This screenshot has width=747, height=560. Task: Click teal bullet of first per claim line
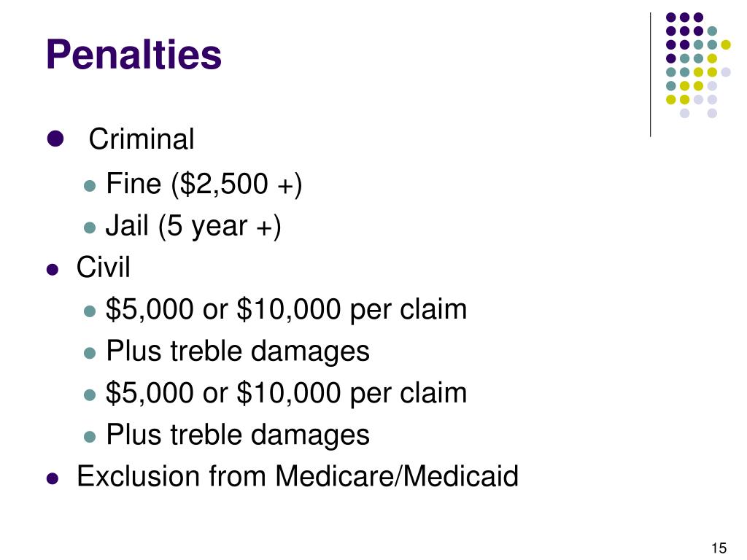tap(90, 311)
